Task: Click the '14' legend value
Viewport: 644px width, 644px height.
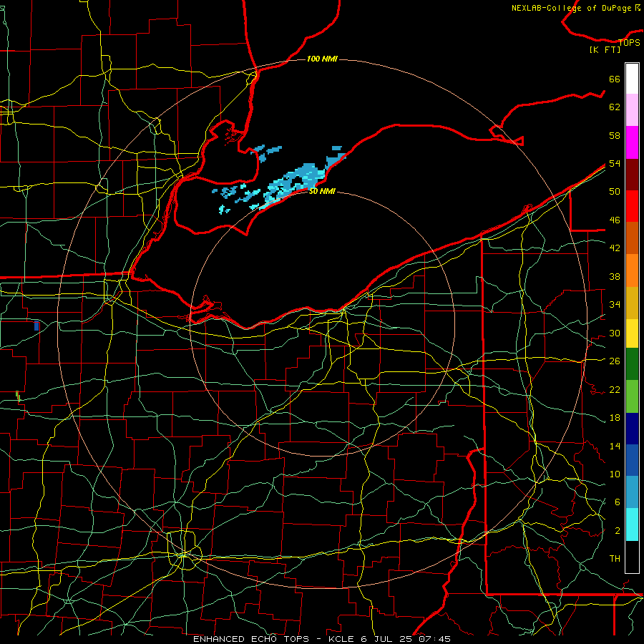Action: [x=615, y=446]
